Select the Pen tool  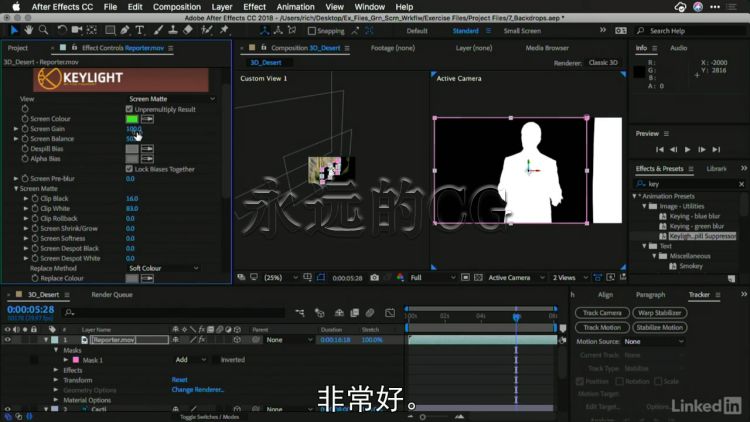pos(125,31)
